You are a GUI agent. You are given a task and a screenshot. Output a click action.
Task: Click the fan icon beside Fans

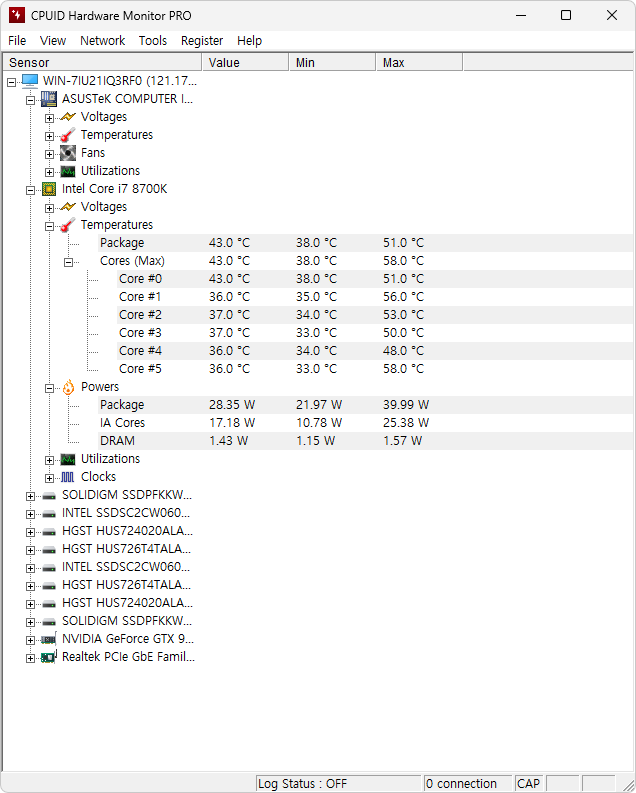(x=68, y=153)
